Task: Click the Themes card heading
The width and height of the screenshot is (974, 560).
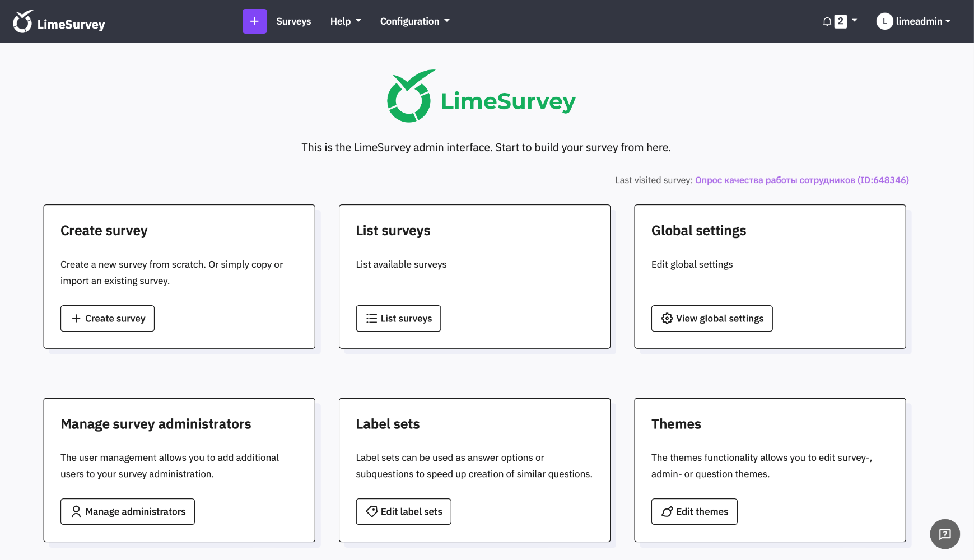Action: pyautogui.click(x=676, y=424)
